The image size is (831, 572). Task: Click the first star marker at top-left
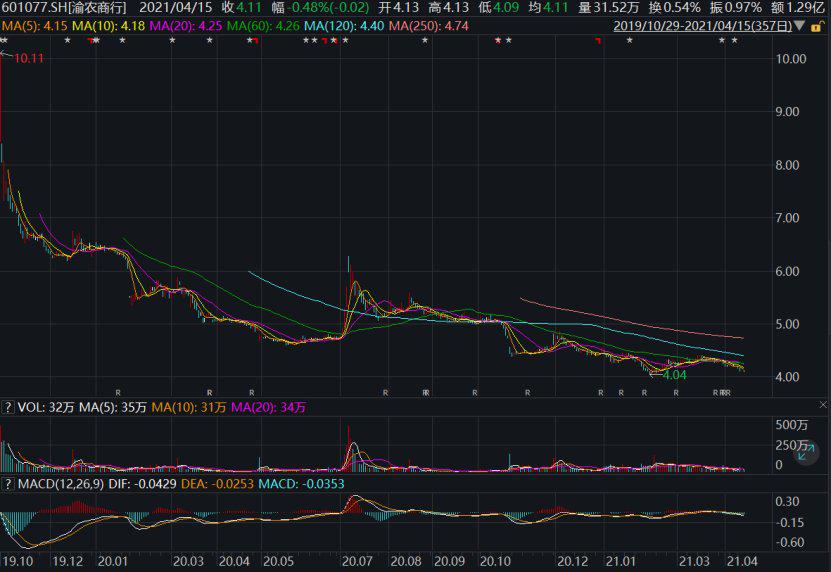tap(4, 40)
